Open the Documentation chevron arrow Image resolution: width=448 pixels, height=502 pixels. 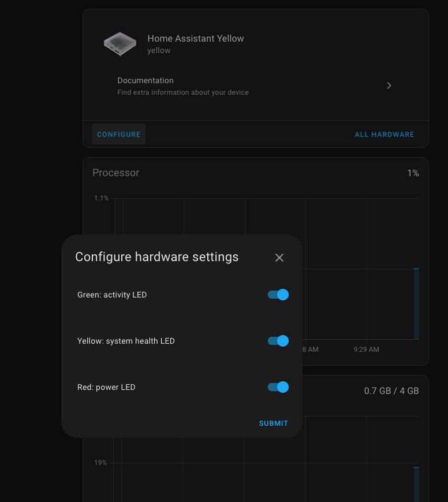pos(389,85)
